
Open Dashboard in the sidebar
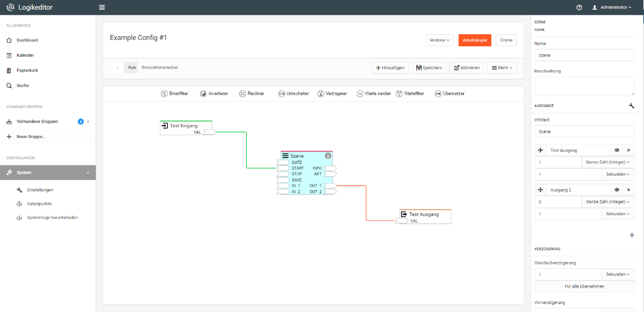coord(27,40)
